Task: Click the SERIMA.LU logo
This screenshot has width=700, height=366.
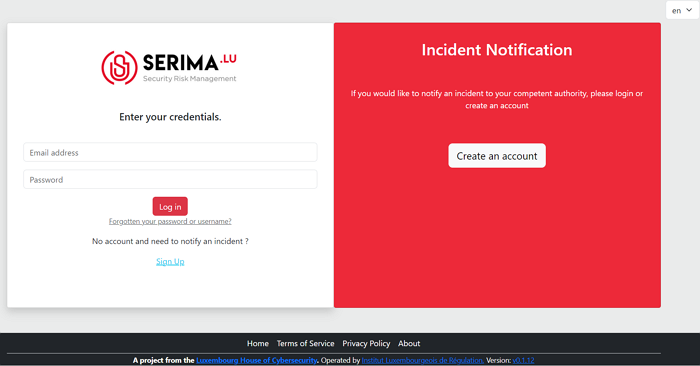Action: click(x=169, y=67)
